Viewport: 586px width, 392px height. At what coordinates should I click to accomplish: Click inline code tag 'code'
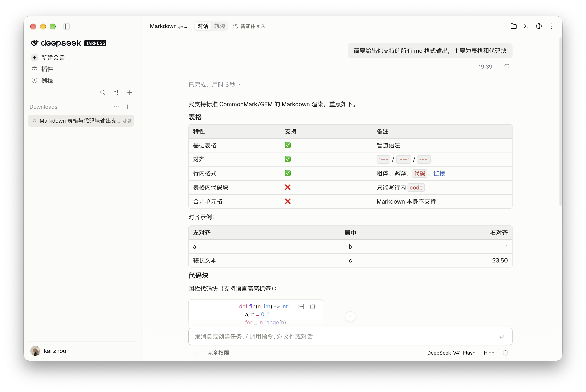click(x=416, y=188)
